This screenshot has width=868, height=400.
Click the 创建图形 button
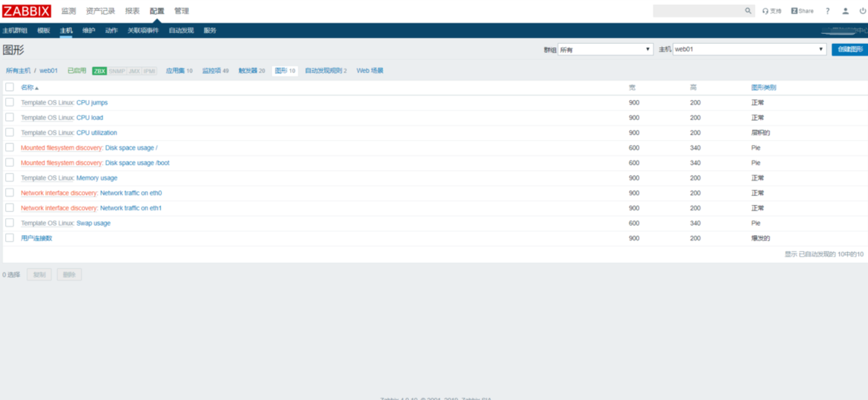(850, 50)
